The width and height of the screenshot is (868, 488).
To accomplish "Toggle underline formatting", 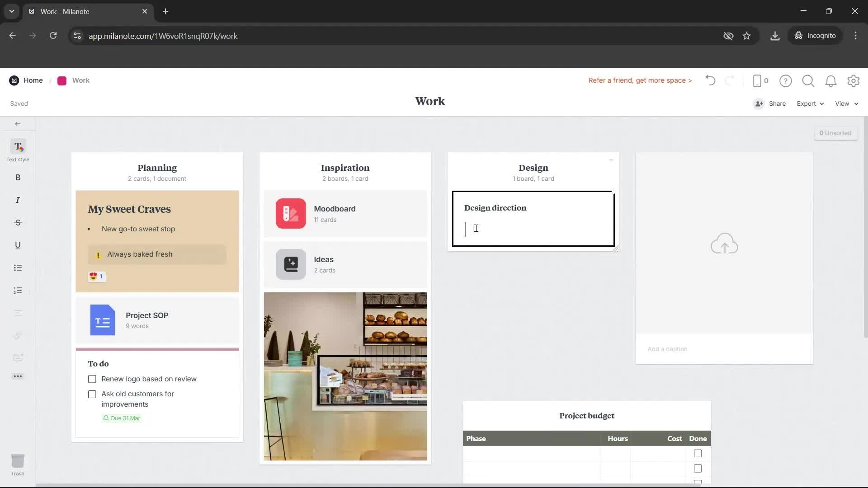I will [18, 245].
